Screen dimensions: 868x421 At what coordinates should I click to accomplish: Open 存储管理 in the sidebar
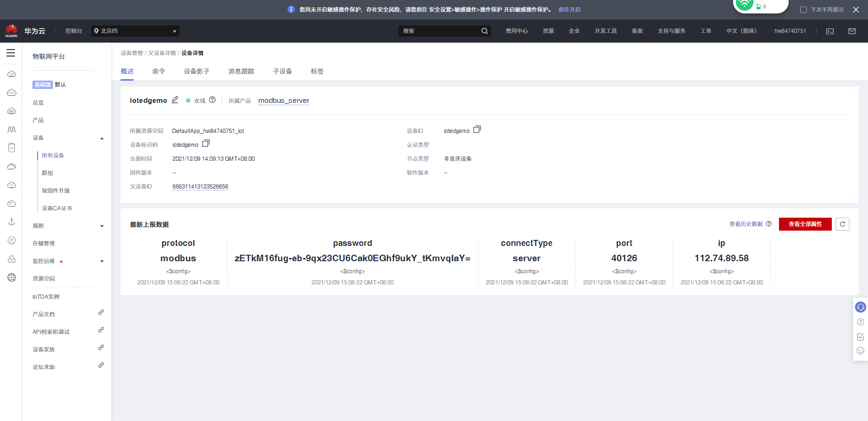point(44,244)
